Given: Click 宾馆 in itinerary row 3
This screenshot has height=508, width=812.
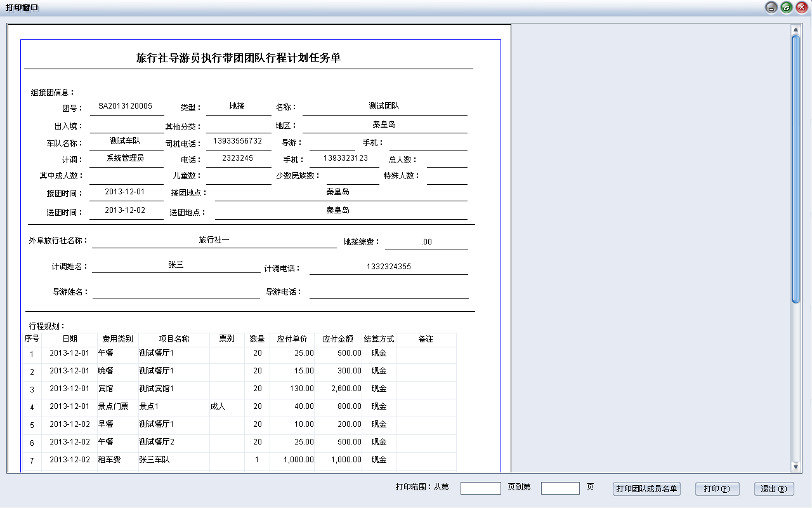Looking at the screenshot, I should tap(105, 389).
